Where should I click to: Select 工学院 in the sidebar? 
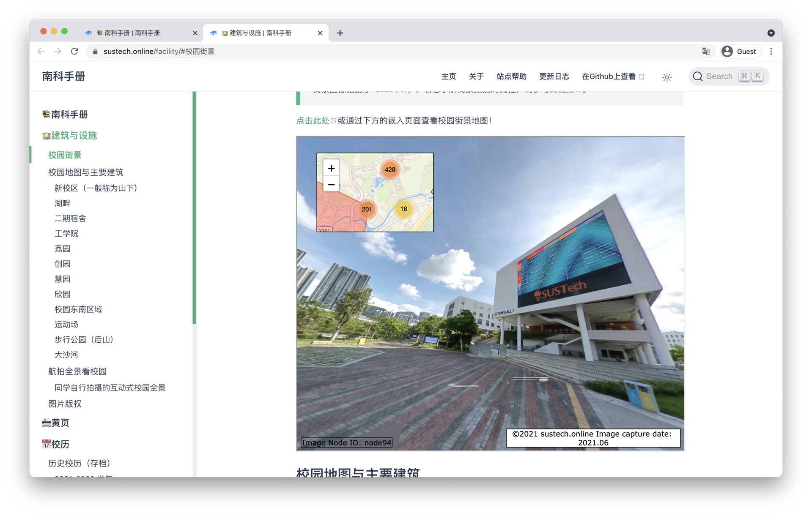point(66,234)
